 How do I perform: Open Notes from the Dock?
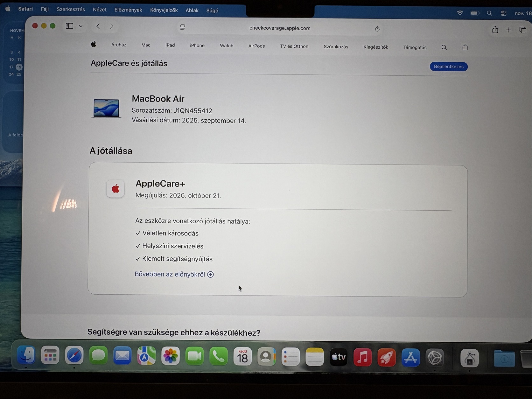[x=314, y=357]
